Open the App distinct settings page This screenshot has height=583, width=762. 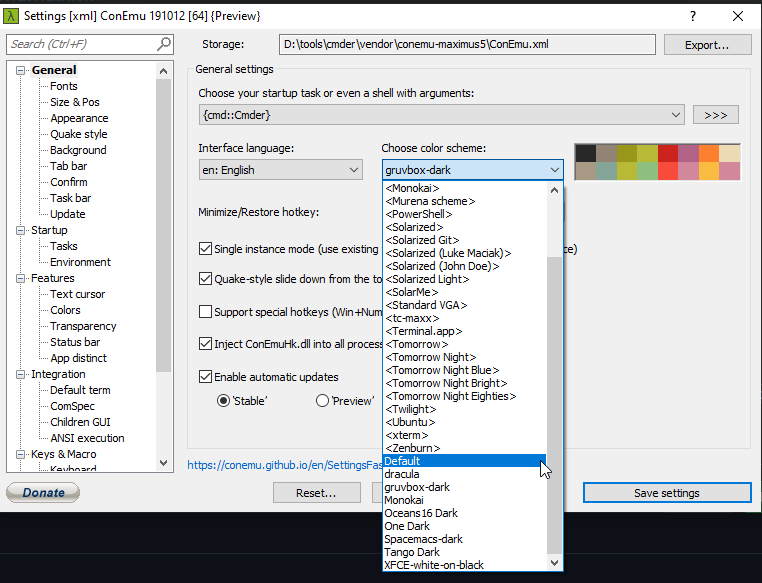click(78, 359)
